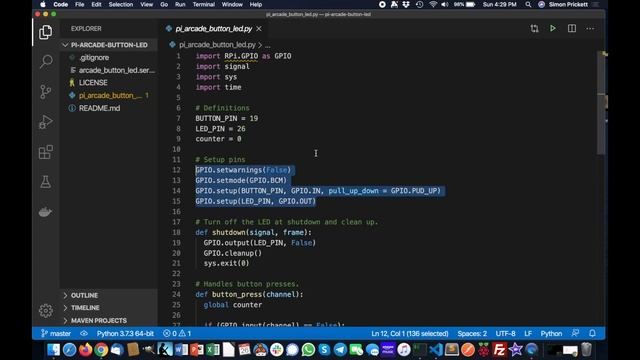Open Finder from the Dock
The height and width of the screenshot is (360, 640).
pos(53,349)
